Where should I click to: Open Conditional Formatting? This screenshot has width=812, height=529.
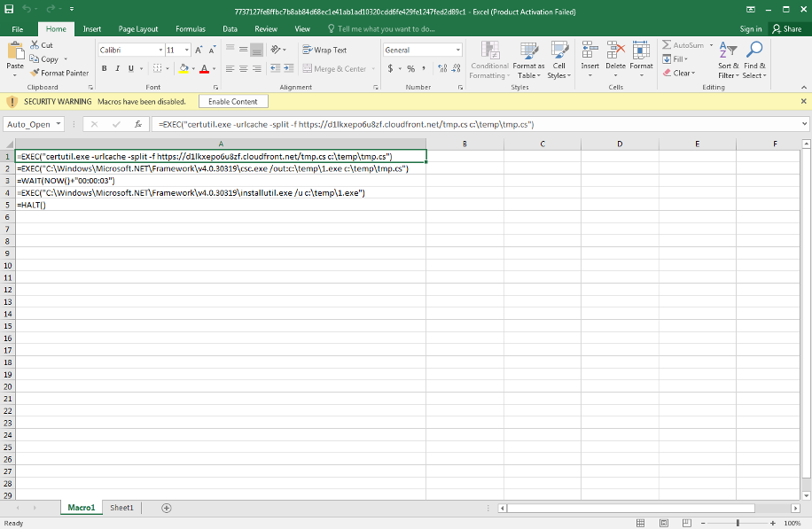490,60
